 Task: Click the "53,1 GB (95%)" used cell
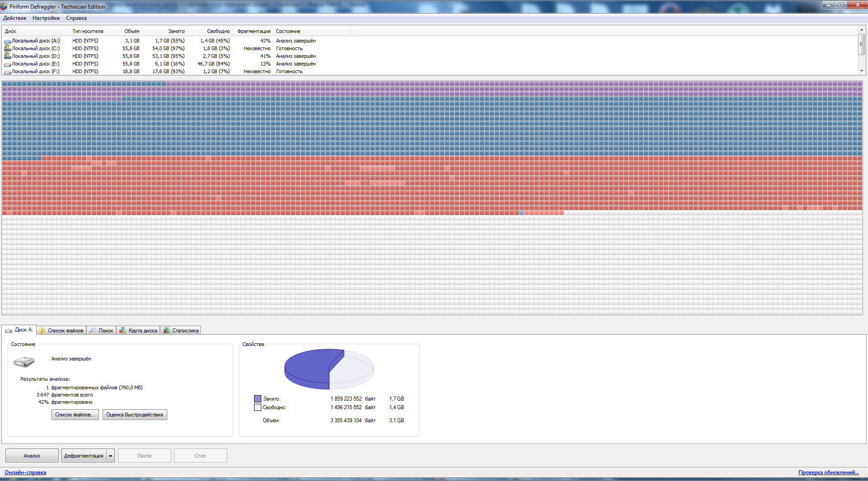169,56
